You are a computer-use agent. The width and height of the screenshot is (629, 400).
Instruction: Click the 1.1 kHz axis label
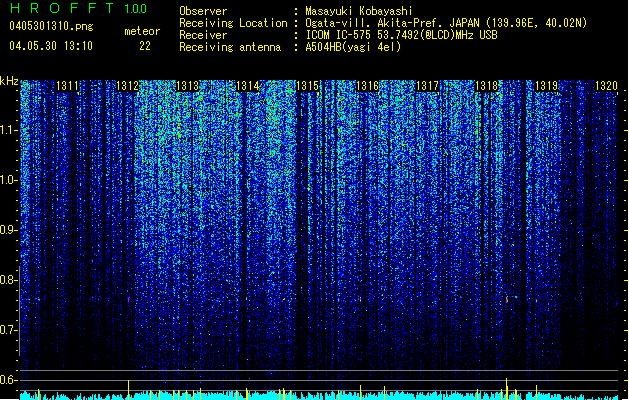pos(9,131)
